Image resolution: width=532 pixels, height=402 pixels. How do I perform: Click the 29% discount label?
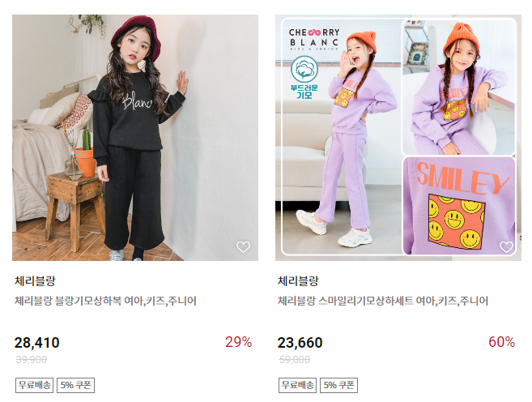pos(239,342)
